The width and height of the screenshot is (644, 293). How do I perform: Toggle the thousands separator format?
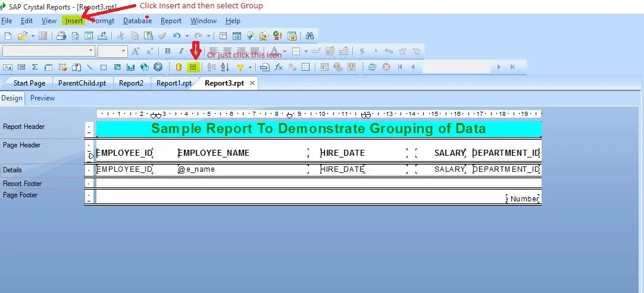coord(376,51)
